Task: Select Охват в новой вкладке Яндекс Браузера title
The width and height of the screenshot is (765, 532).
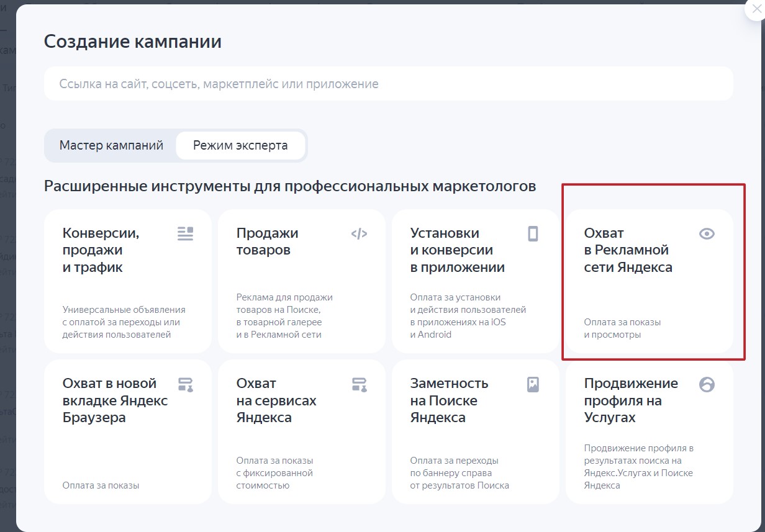Action: (x=115, y=400)
